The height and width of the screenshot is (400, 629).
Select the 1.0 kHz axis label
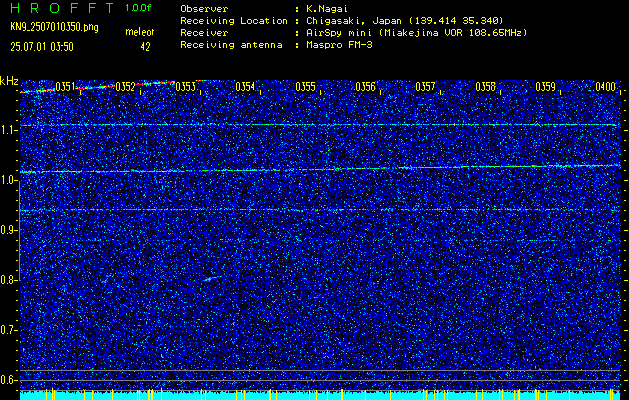click(9, 181)
